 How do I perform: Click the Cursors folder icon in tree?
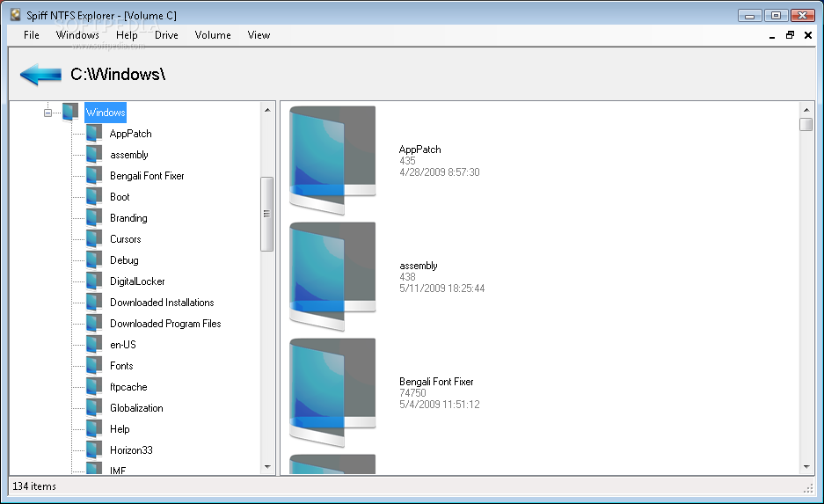[x=94, y=238]
